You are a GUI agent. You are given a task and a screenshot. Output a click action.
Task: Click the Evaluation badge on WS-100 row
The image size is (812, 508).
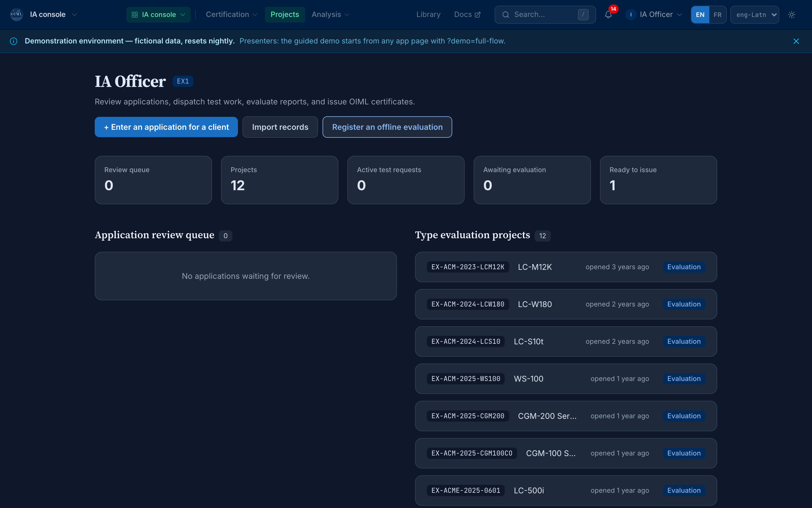click(x=684, y=379)
